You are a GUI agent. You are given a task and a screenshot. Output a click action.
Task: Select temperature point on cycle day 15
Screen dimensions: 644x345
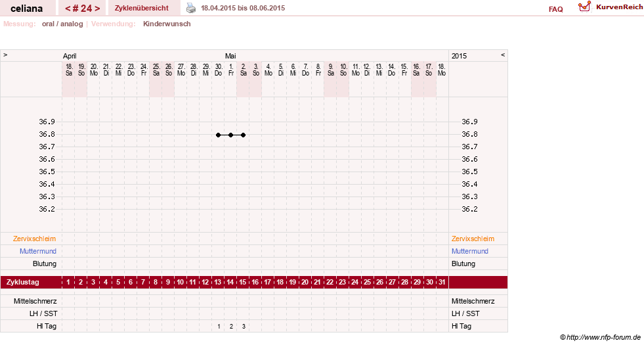[x=243, y=135]
